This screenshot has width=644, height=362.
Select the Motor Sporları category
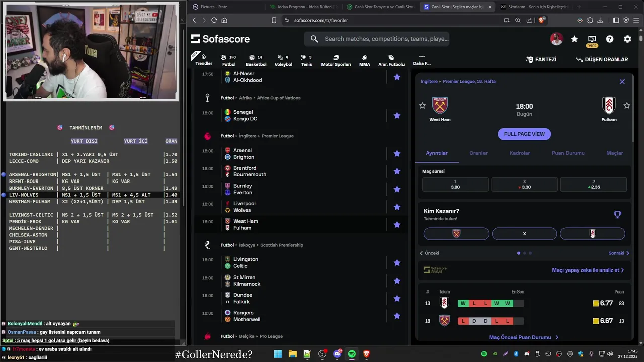(336, 60)
